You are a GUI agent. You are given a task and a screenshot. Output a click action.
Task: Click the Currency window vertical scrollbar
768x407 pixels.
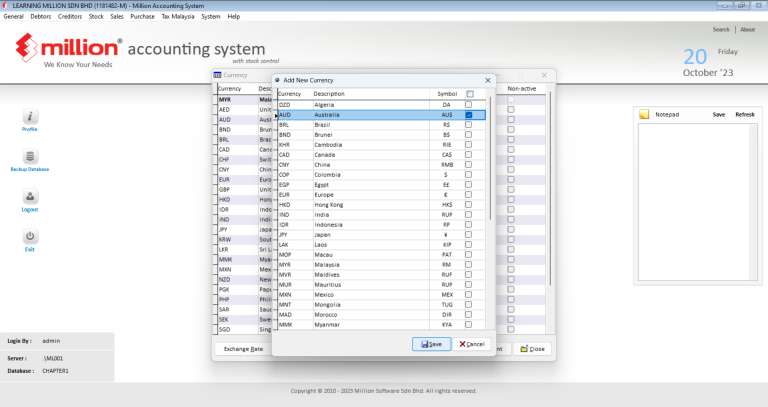pyautogui.click(x=550, y=189)
